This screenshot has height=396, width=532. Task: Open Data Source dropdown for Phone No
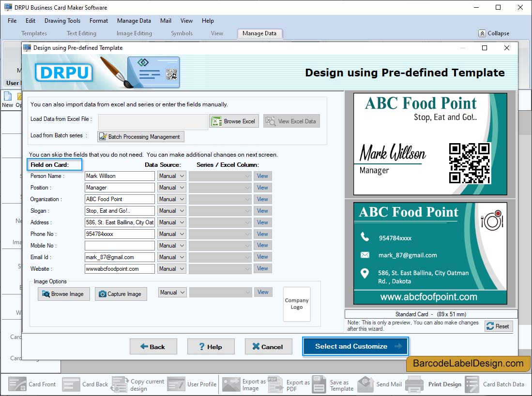pos(172,234)
